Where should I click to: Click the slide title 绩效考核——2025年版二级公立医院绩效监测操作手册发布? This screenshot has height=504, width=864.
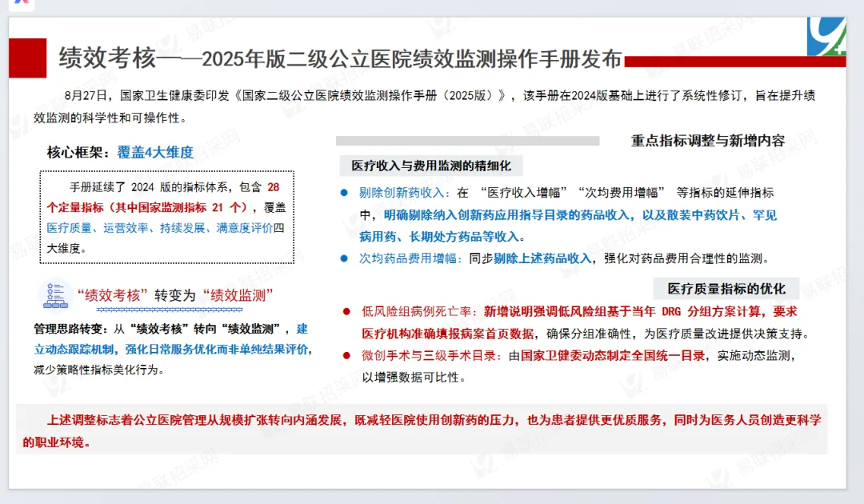341,58
